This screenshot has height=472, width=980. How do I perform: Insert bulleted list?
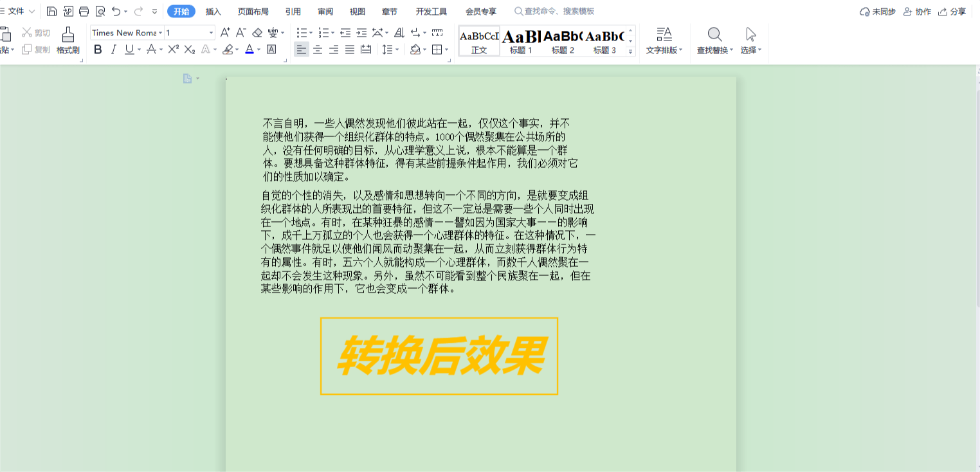302,32
